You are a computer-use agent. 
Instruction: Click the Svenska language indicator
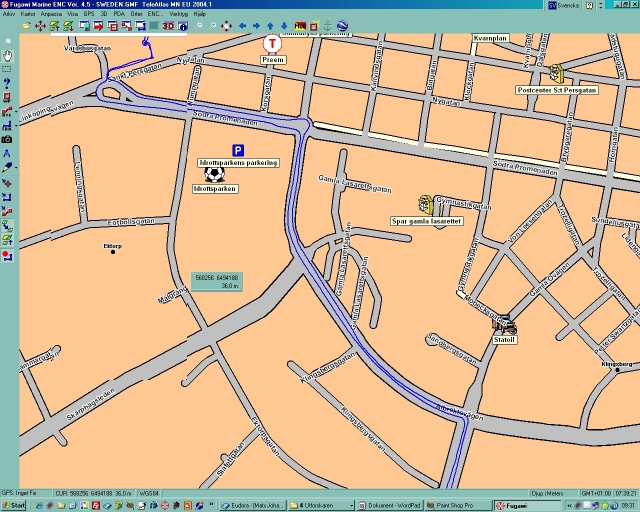click(x=564, y=6)
